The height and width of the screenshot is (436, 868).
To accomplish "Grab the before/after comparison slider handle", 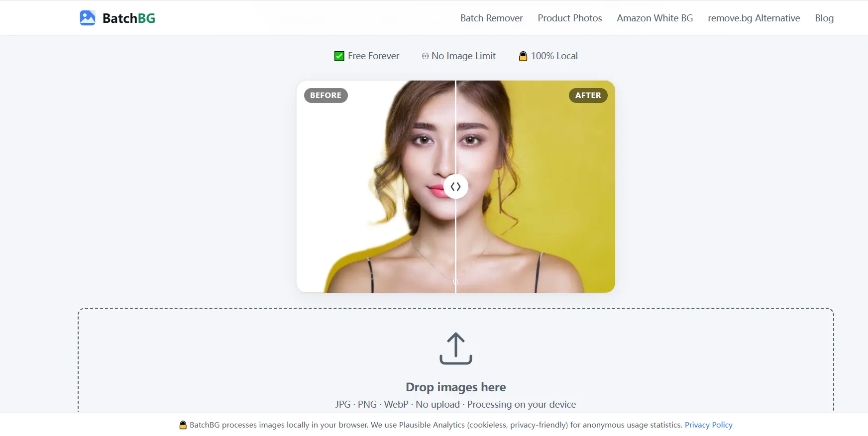I will pyautogui.click(x=455, y=186).
